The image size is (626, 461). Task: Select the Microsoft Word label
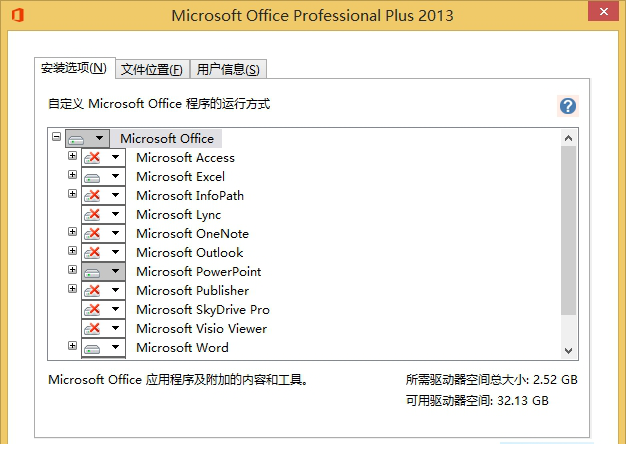(182, 348)
